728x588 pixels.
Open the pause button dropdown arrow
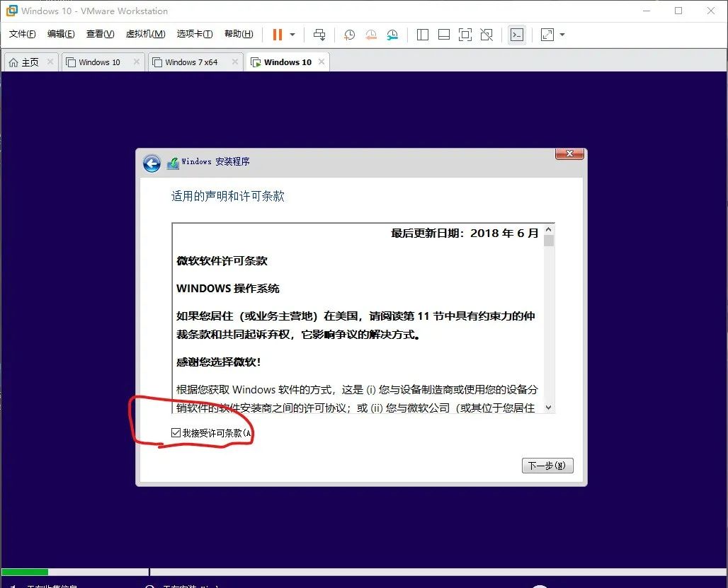[x=291, y=34]
